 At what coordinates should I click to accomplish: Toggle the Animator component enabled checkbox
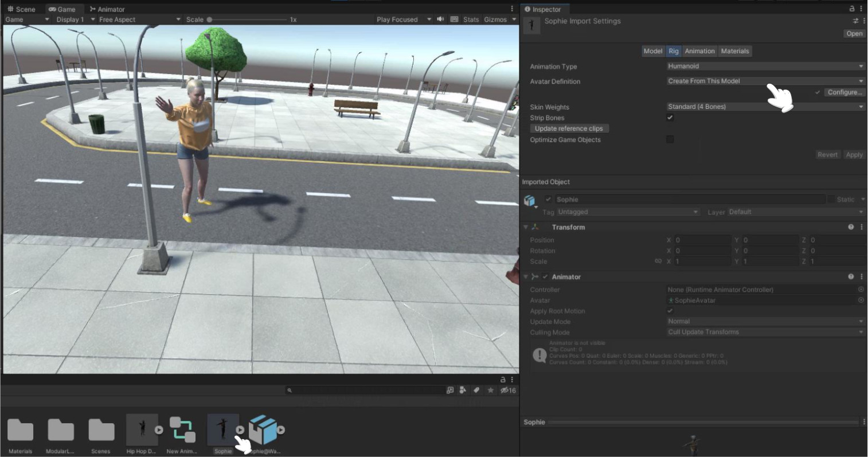[x=545, y=277]
